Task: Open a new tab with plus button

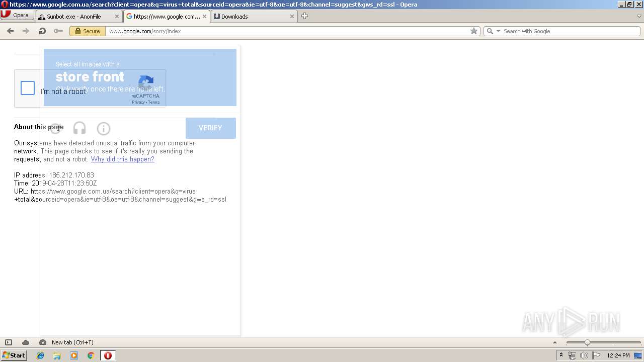Action: 304,16
